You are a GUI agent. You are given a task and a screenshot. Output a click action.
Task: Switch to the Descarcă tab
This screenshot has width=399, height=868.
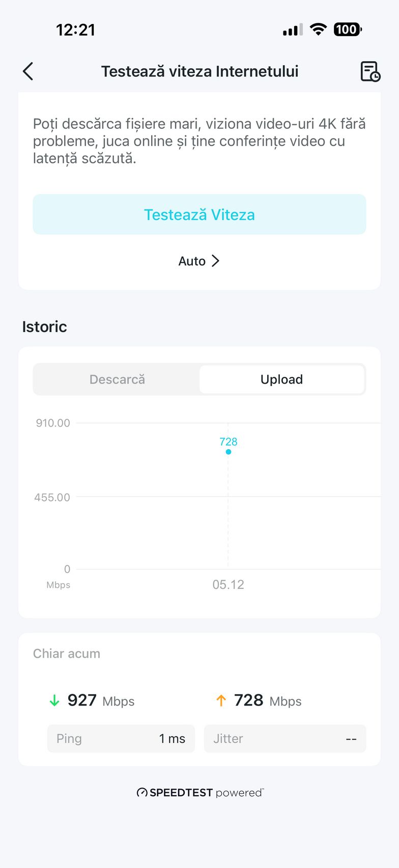coord(117,379)
